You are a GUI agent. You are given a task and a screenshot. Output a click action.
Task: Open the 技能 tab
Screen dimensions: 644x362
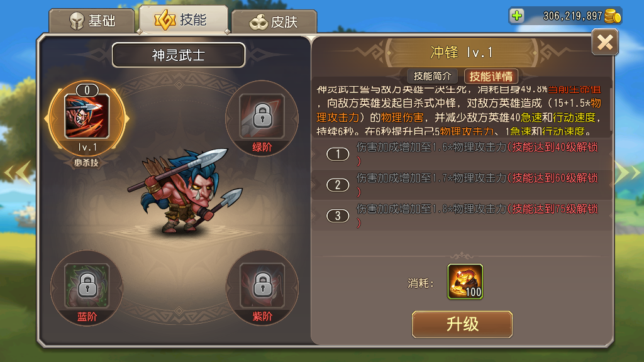tap(184, 19)
